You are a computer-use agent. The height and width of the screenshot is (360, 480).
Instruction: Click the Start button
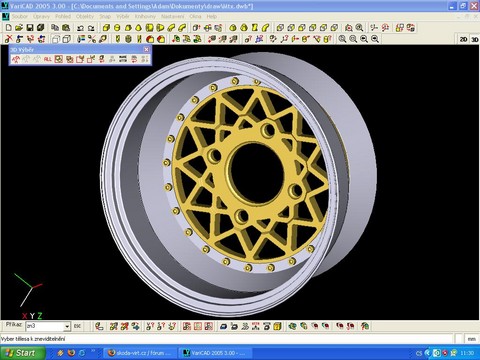22,353
